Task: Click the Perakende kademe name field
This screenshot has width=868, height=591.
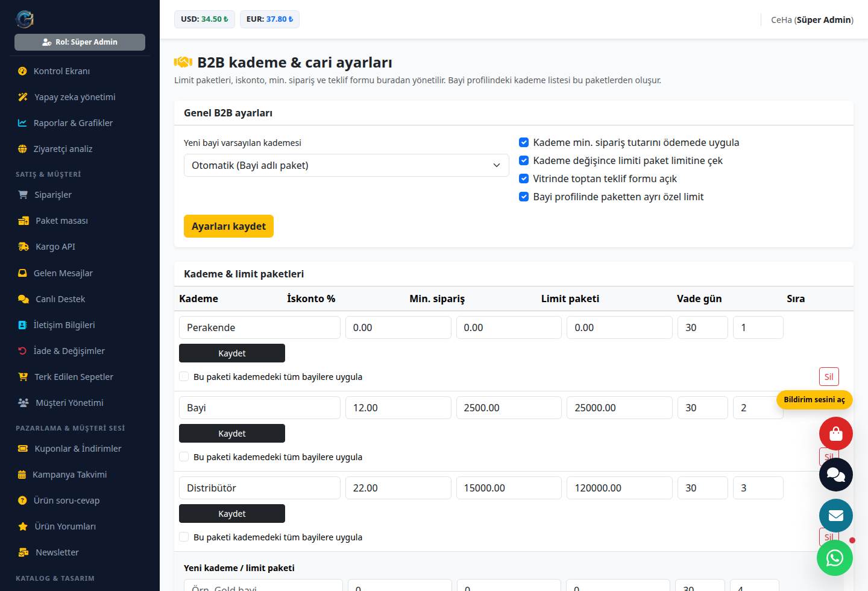Action: [x=260, y=327]
